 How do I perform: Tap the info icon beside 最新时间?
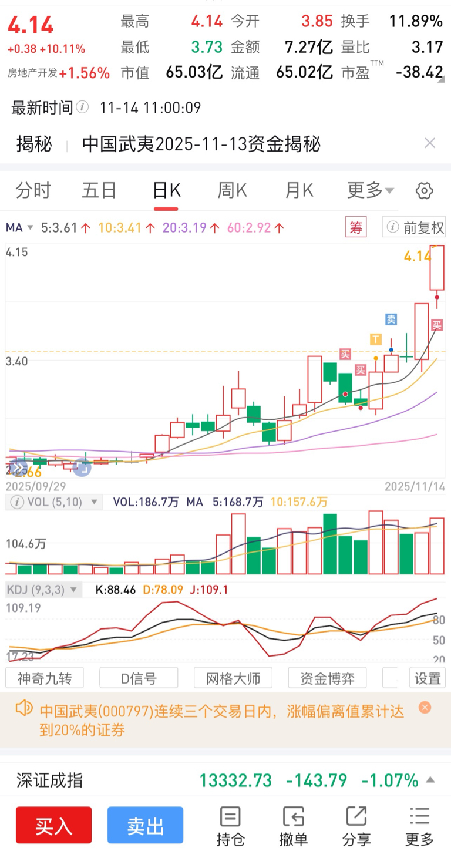tap(83, 107)
